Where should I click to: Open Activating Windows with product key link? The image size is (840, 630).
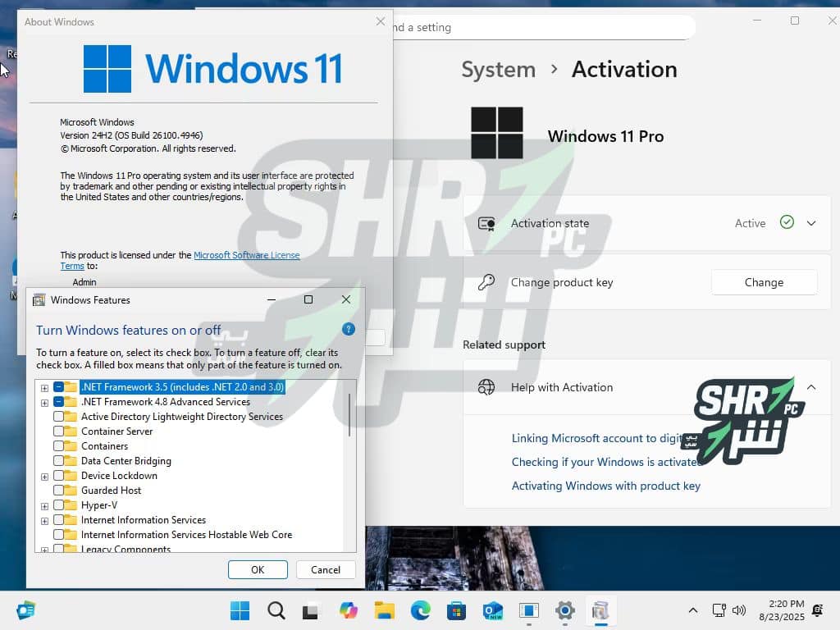coord(606,486)
